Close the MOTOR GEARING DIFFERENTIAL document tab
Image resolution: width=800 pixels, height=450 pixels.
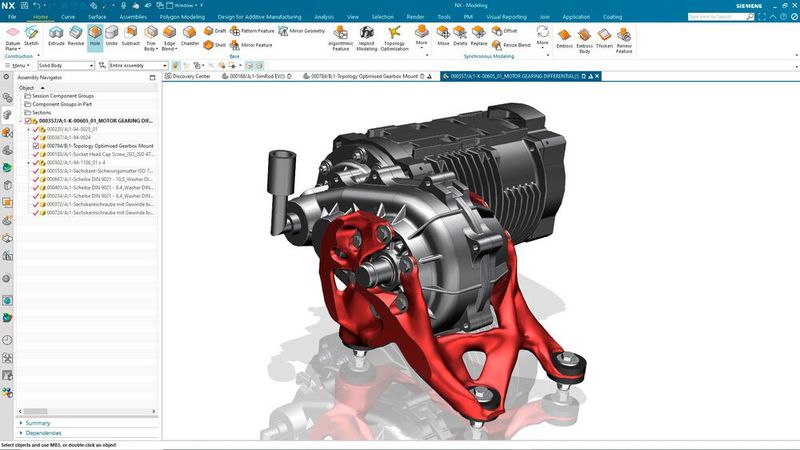click(x=597, y=76)
